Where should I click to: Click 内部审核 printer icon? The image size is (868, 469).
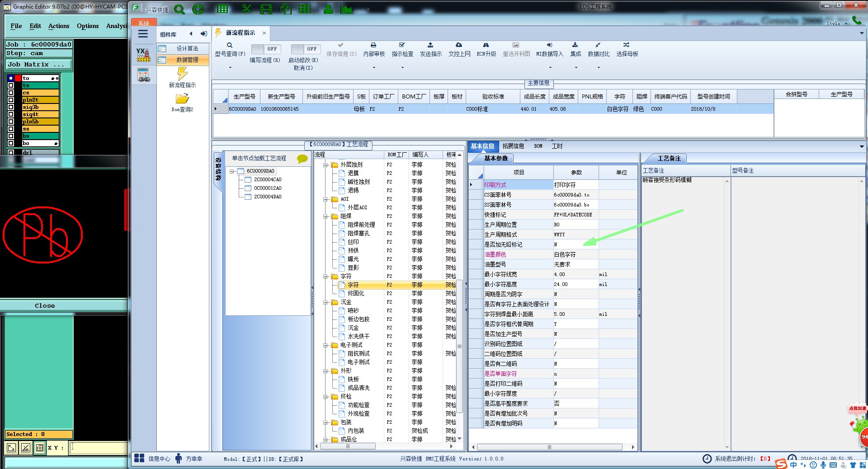click(373, 45)
